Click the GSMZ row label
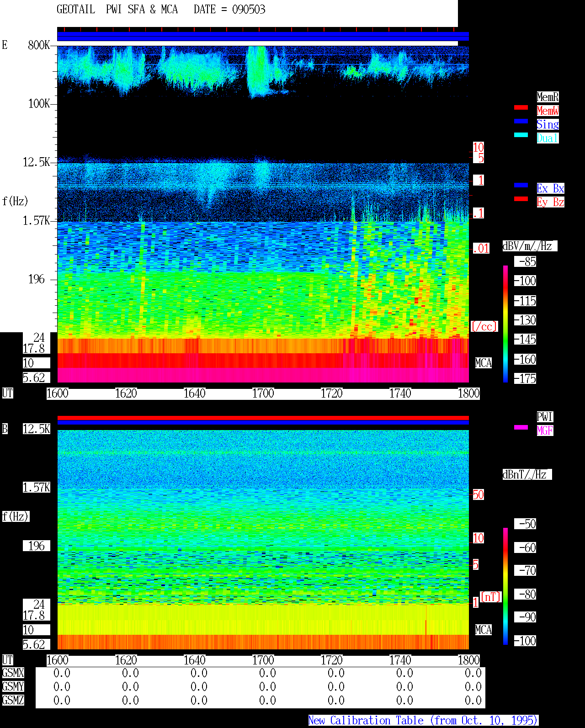The width and height of the screenshot is (585, 728). pos(13,701)
